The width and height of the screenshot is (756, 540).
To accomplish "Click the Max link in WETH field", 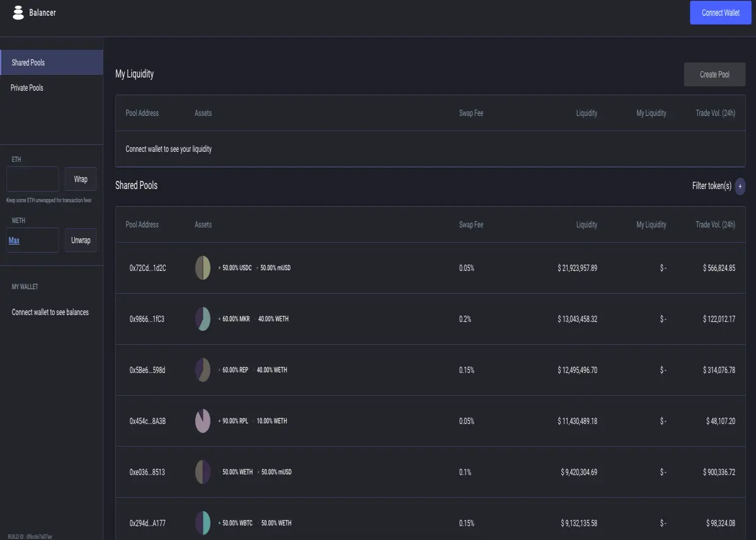I will click(x=14, y=240).
